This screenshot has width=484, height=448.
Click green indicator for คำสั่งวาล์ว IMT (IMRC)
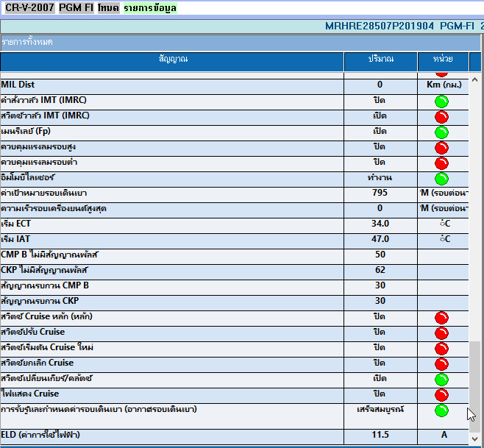441,102
